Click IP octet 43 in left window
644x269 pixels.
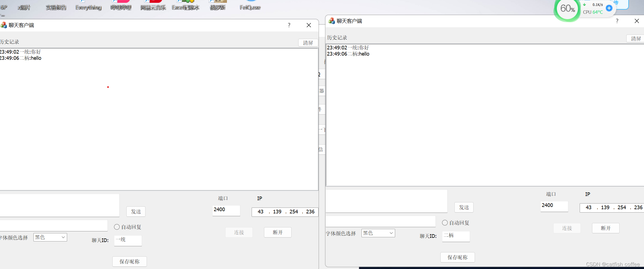[x=261, y=212]
